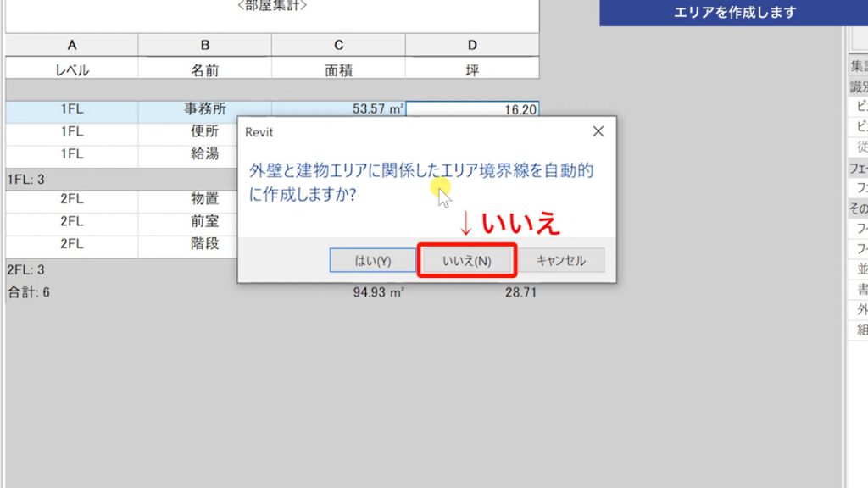
Task: Select the 事務所 room name cell
Action: tap(204, 108)
